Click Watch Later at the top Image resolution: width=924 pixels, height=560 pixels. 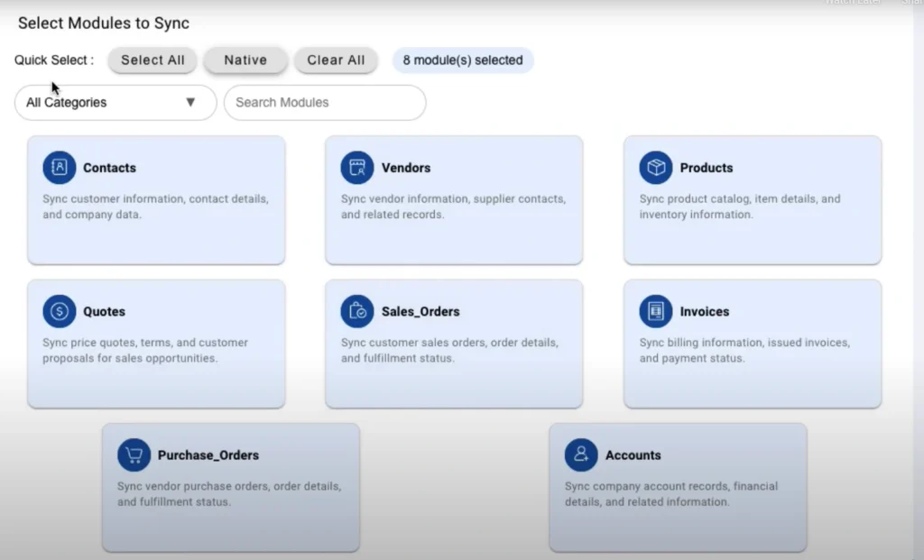point(852,3)
